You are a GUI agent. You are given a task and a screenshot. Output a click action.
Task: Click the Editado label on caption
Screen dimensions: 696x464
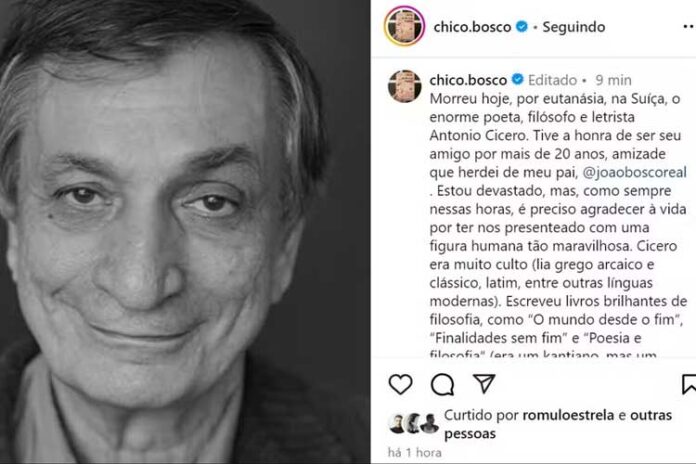[x=552, y=80]
